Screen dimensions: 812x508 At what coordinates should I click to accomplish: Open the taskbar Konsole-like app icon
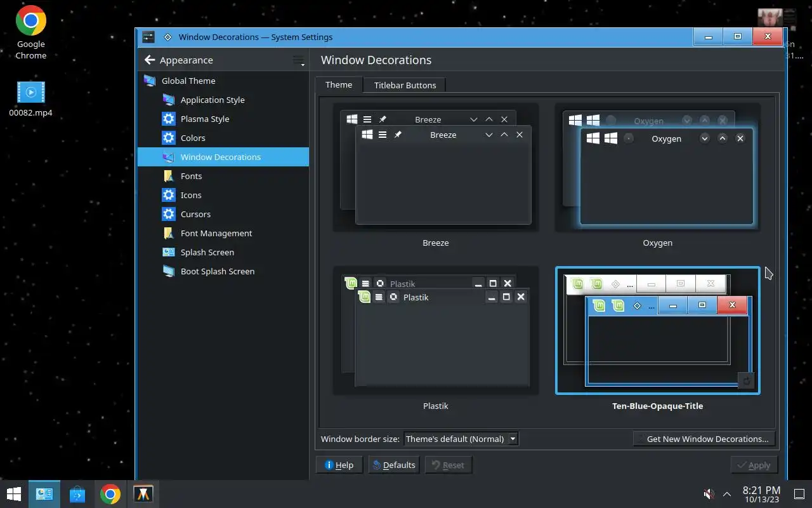pyautogui.click(x=143, y=494)
